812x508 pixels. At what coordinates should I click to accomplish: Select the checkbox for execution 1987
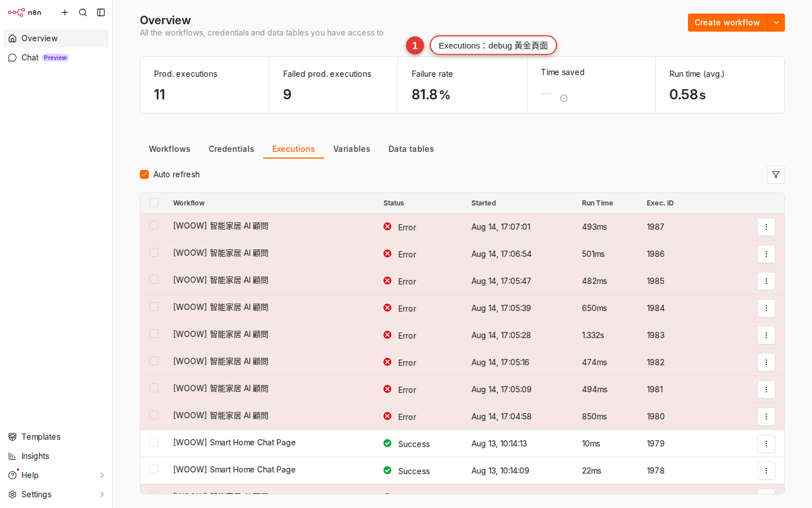pyautogui.click(x=154, y=225)
